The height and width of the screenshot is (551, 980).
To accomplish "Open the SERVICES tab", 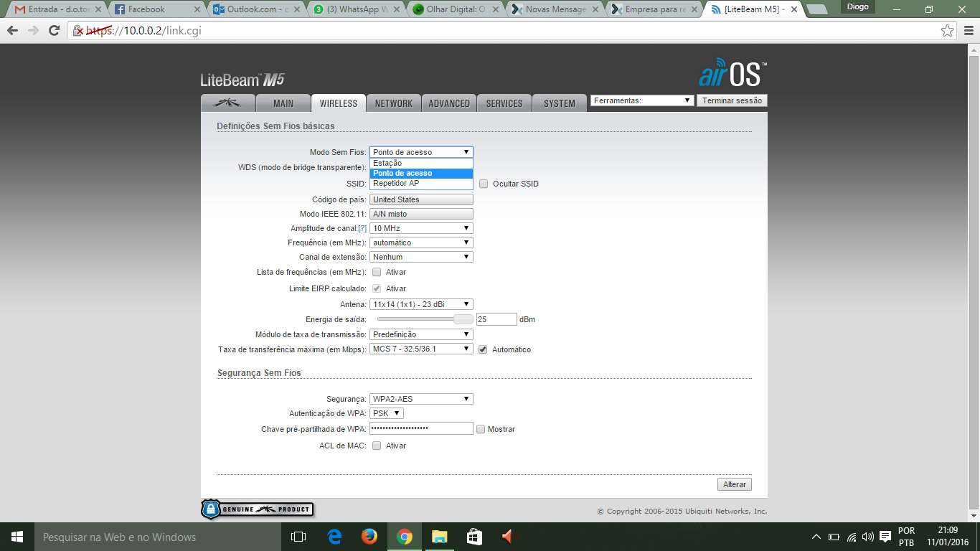I will pos(504,103).
